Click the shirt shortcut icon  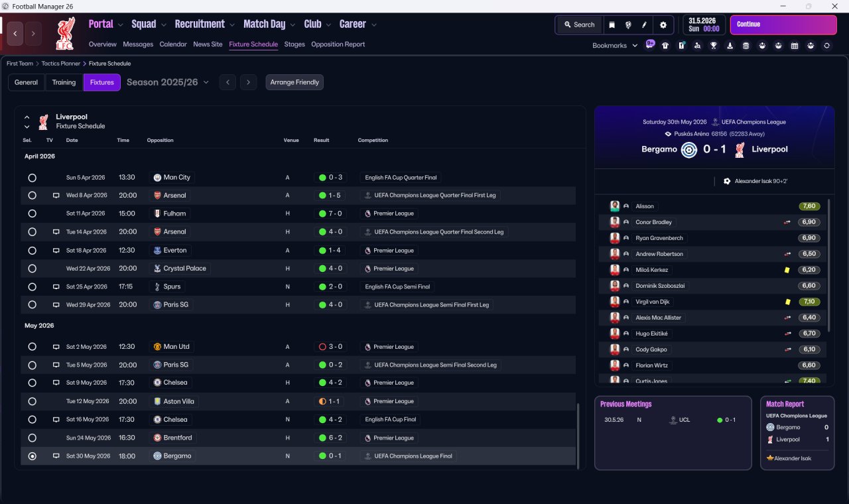(x=665, y=46)
